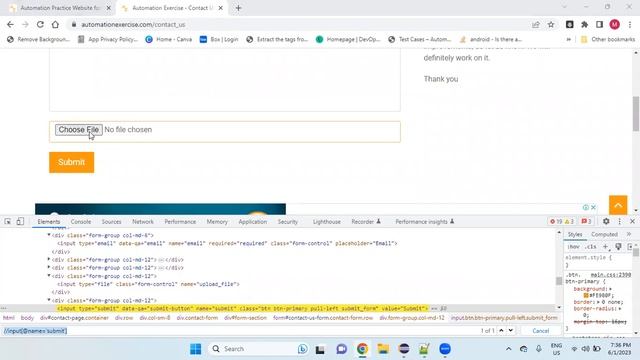Image resolution: width=640 pixels, height=360 pixels.
Task: Click the browser back arrow
Action: [x=11, y=24]
